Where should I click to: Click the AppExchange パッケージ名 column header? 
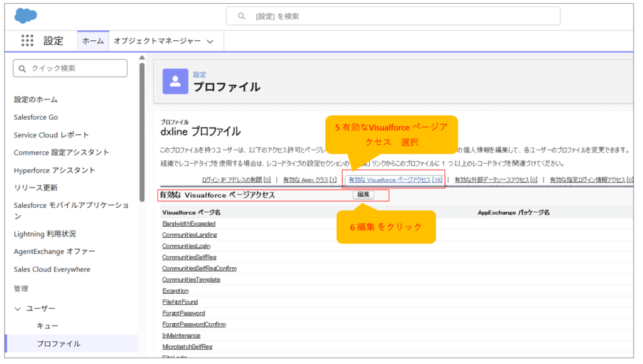pos(514,212)
